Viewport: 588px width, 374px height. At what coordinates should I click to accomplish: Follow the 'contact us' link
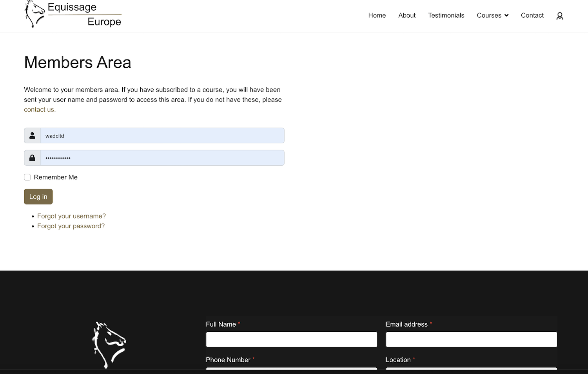40,110
